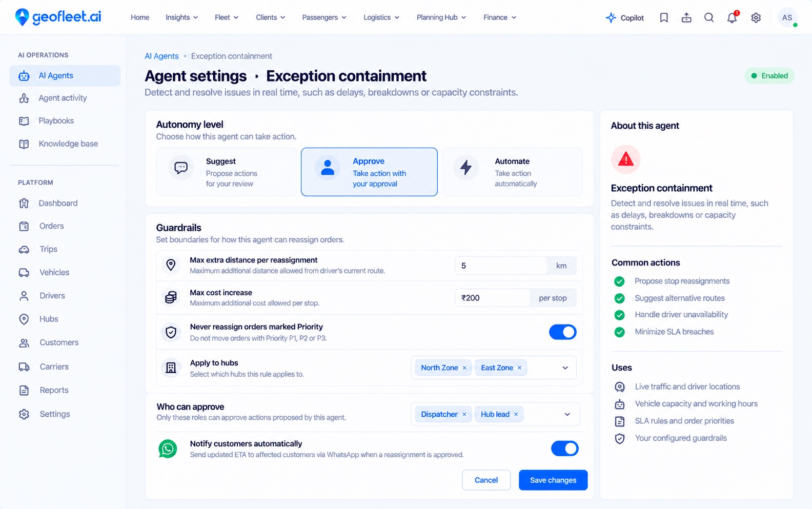
Task: Expand the Planning Hub menu
Action: coord(441,17)
